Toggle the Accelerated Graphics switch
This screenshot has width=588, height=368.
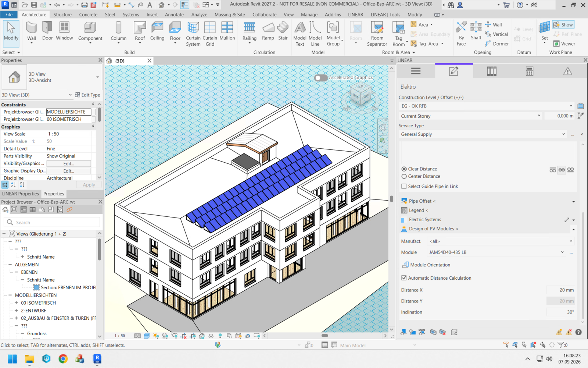(x=321, y=78)
